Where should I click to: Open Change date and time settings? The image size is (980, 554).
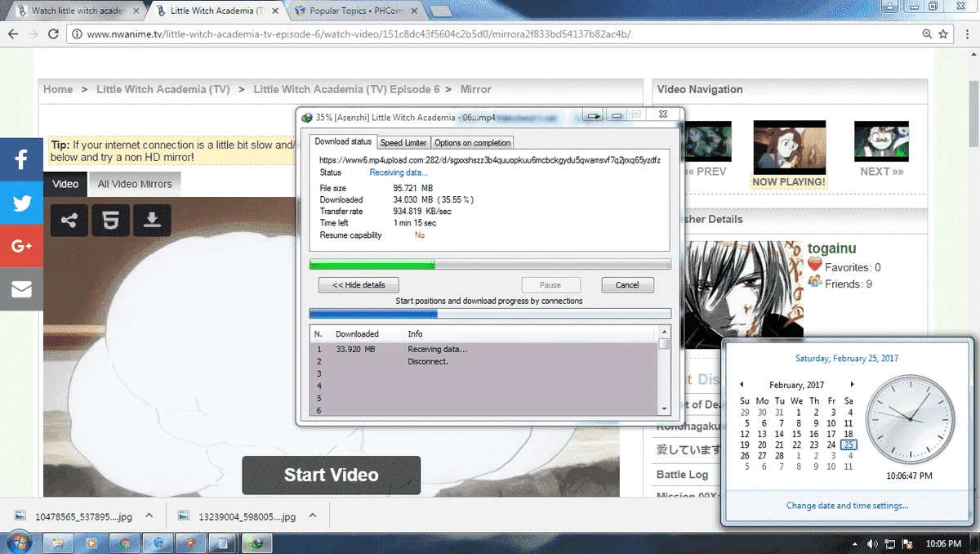847,506
